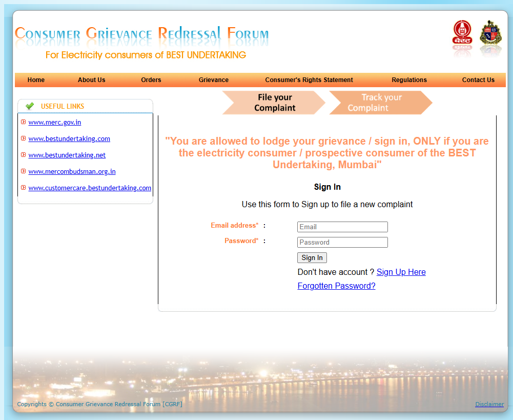This screenshot has width=513, height=420.
Task: Click the bullet icon beside www.merc.gov.in
Action: (x=23, y=122)
